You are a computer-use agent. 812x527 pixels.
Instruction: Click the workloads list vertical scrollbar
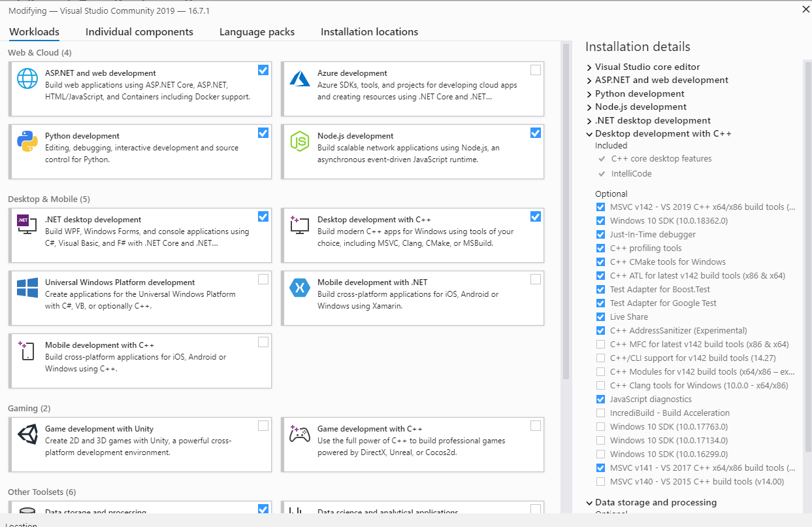tap(566, 211)
